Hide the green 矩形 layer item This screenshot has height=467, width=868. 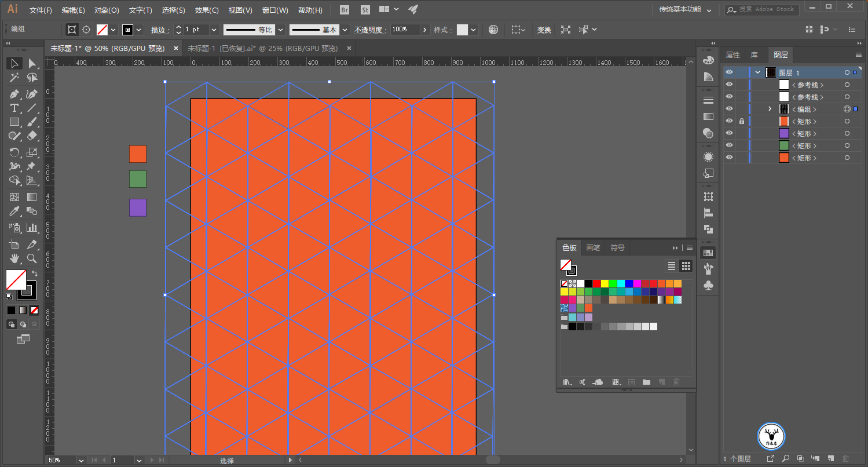pos(730,145)
